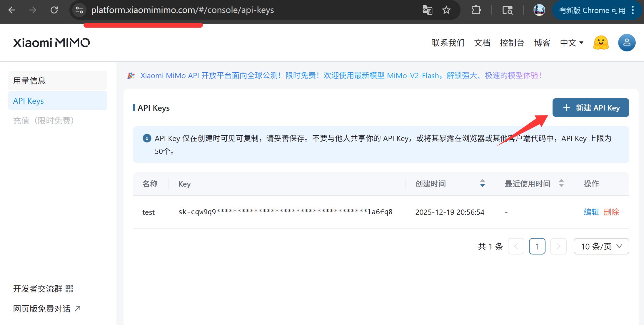Expand the 中文 language dropdown
Viewport: 644px width, 325px height.
[x=572, y=43]
